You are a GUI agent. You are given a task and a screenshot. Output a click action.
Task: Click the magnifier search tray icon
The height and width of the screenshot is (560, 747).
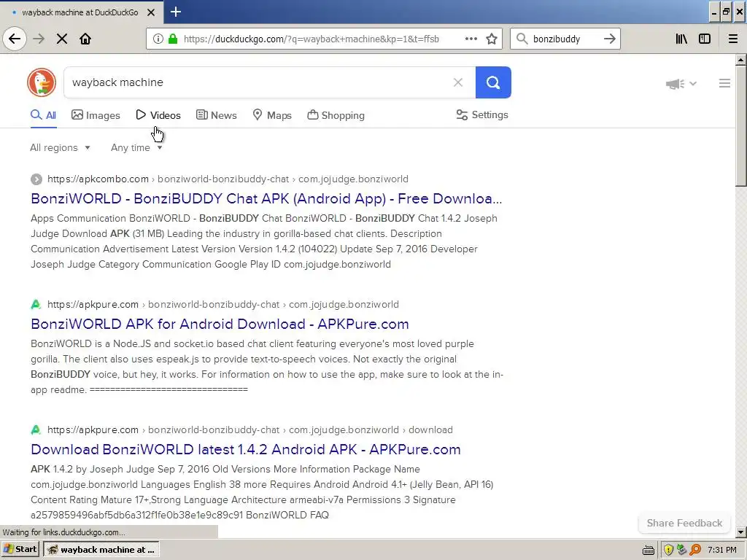695,550
